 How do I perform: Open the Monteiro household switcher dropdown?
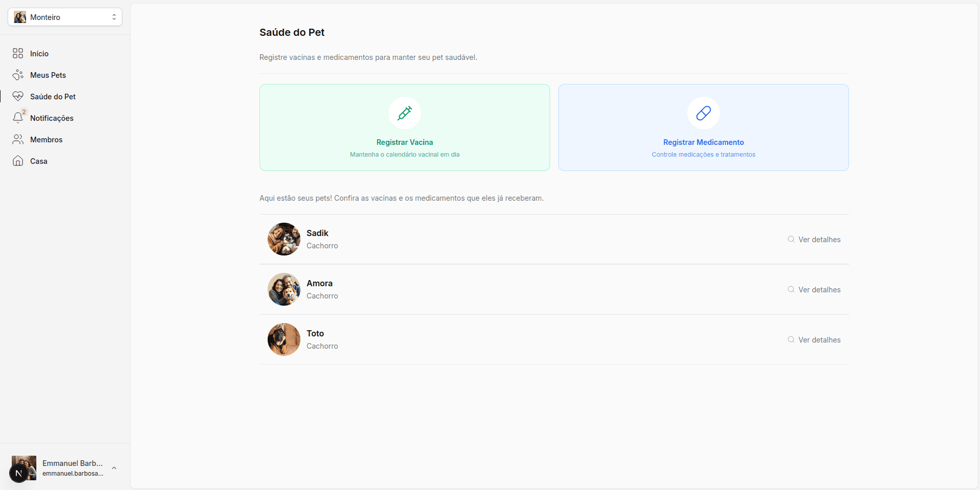(65, 17)
